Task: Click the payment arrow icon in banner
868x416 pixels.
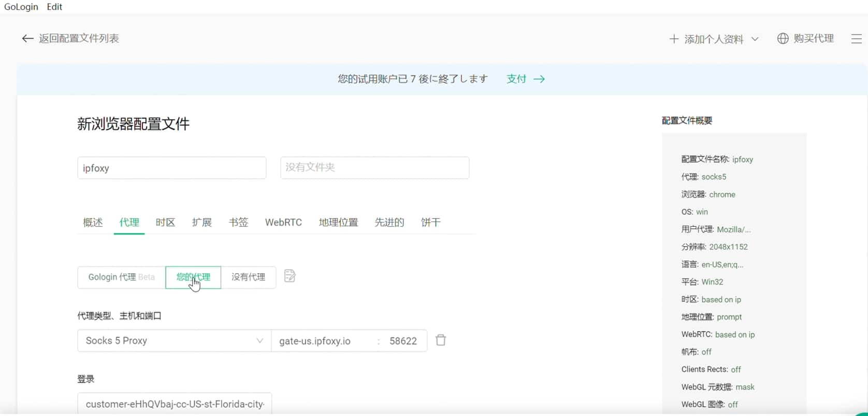Action: pos(539,79)
